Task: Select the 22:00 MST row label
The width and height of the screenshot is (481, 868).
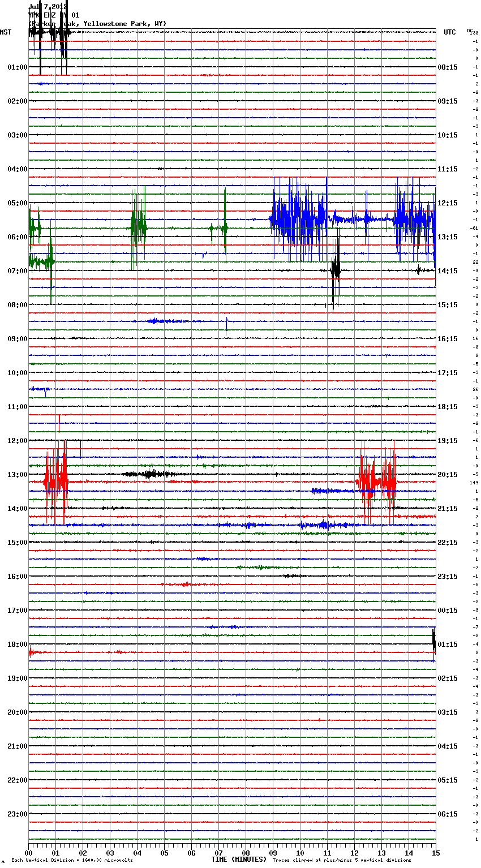Action: click(18, 780)
